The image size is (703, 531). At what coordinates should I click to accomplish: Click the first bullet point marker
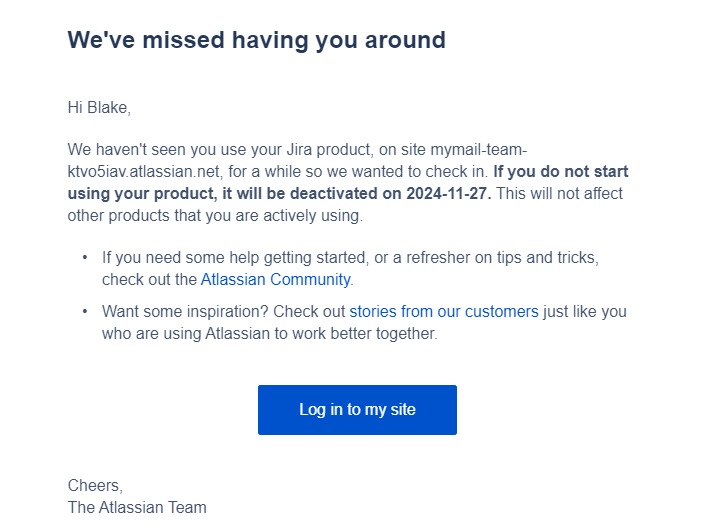pos(85,258)
